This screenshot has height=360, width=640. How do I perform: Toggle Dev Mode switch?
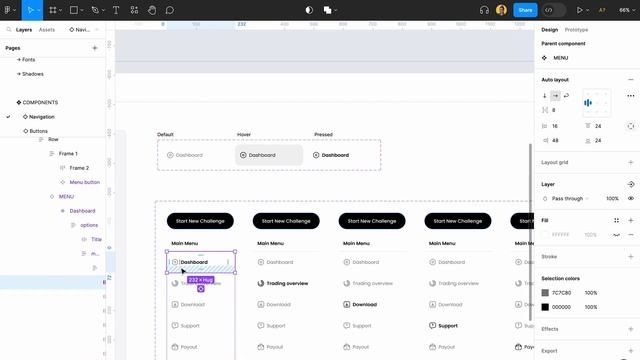pyautogui.click(x=553, y=10)
